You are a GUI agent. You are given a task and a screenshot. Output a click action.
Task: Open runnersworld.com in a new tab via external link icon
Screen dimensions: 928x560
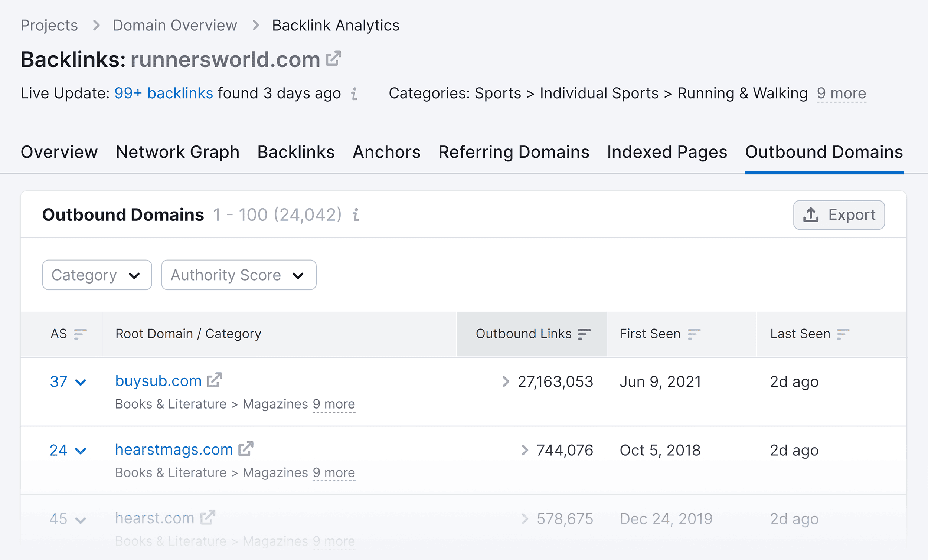point(333,59)
